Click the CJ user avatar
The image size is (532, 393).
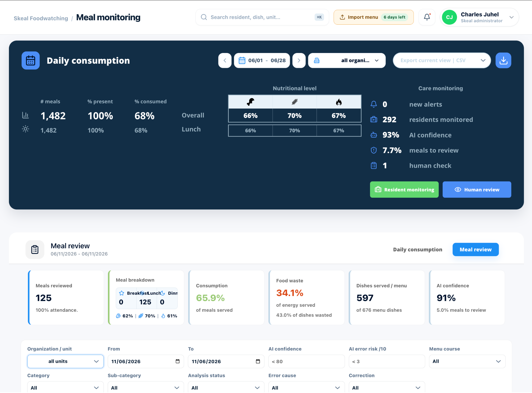point(449,17)
